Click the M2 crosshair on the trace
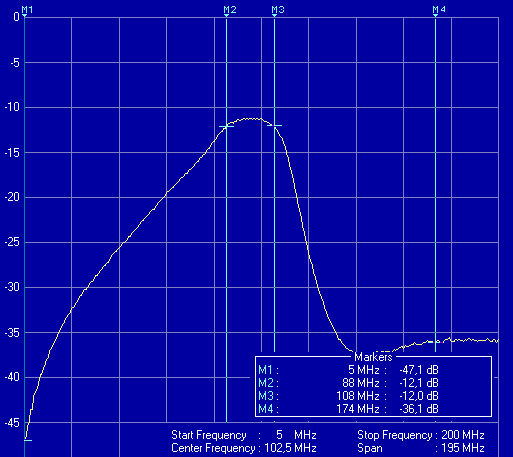 point(226,127)
